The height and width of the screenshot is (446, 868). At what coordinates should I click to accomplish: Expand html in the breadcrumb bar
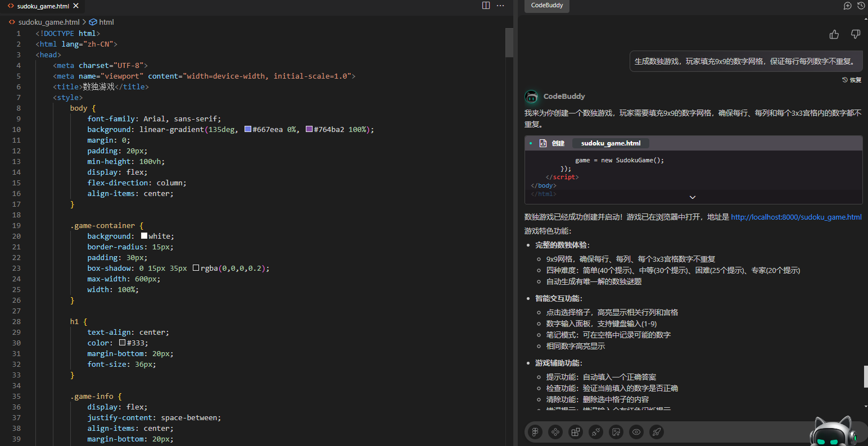(105, 22)
